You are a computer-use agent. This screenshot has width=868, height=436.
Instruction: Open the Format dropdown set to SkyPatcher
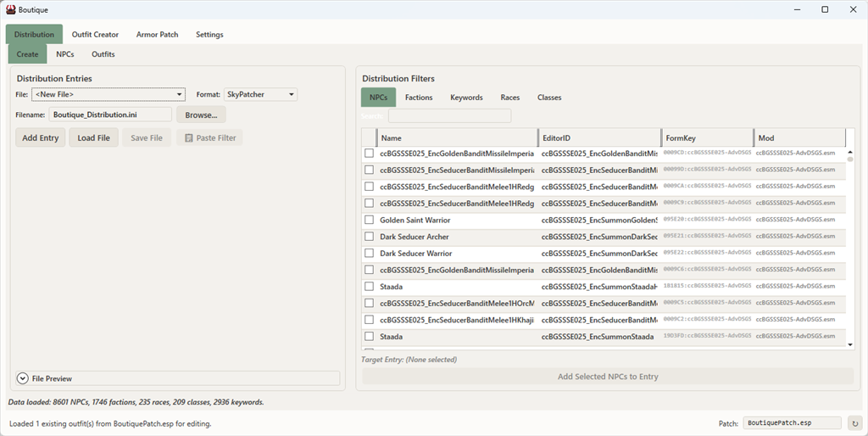[260, 94]
